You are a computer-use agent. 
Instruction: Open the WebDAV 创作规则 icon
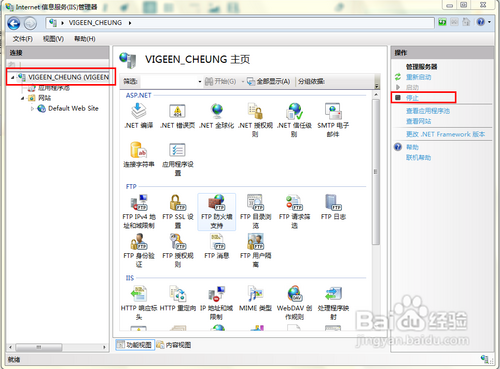click(294, 303)
